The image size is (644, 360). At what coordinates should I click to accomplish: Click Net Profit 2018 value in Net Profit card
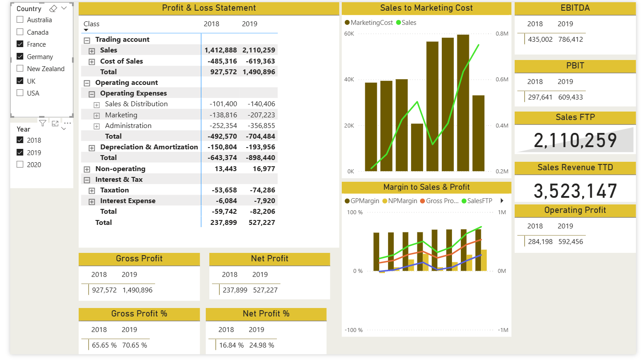[235, 290]
